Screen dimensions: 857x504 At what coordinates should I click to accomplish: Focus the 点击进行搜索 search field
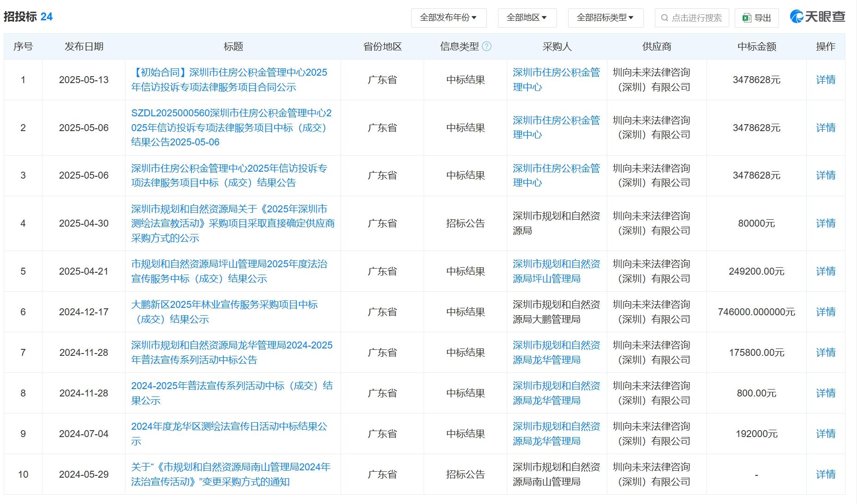(x=696, y=18)
